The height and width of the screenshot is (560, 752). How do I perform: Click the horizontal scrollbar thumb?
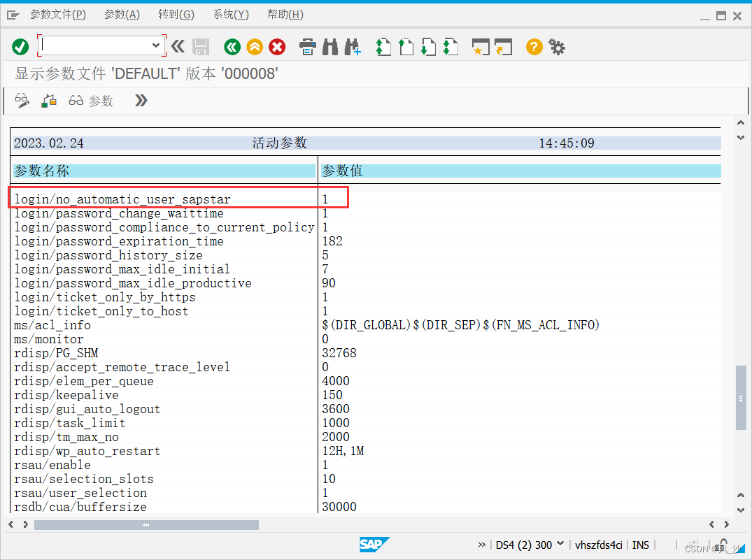(146, 524)
